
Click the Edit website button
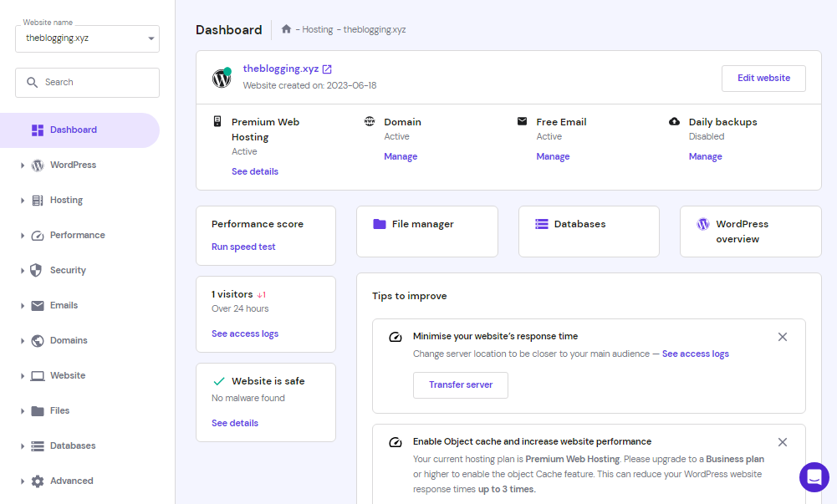point(763,78)
